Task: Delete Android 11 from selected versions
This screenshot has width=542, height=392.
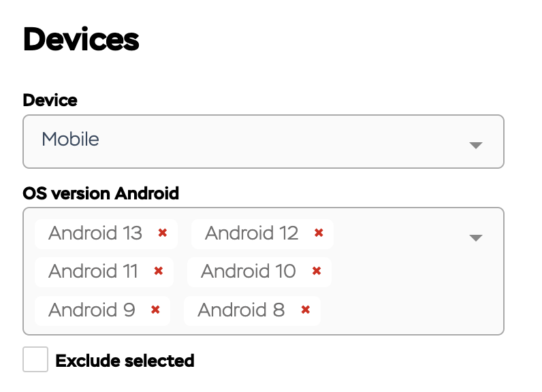Action: pyautogui.click(x=159, y=272)
